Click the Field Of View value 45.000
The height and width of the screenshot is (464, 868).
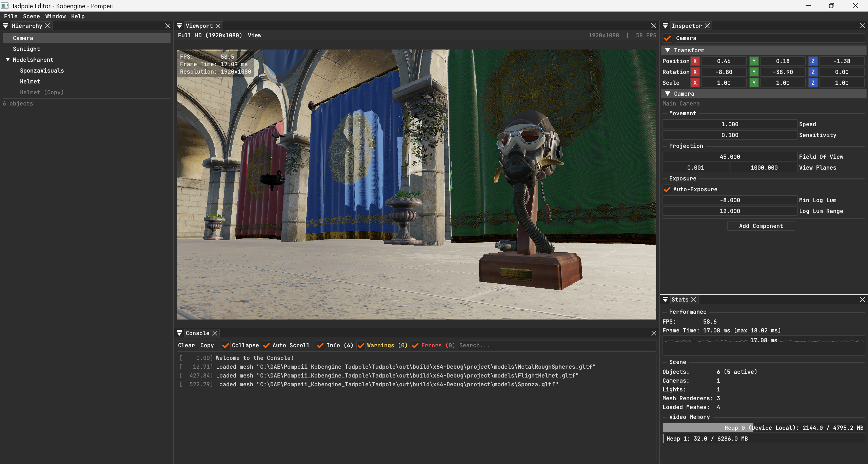coord(730,157)
